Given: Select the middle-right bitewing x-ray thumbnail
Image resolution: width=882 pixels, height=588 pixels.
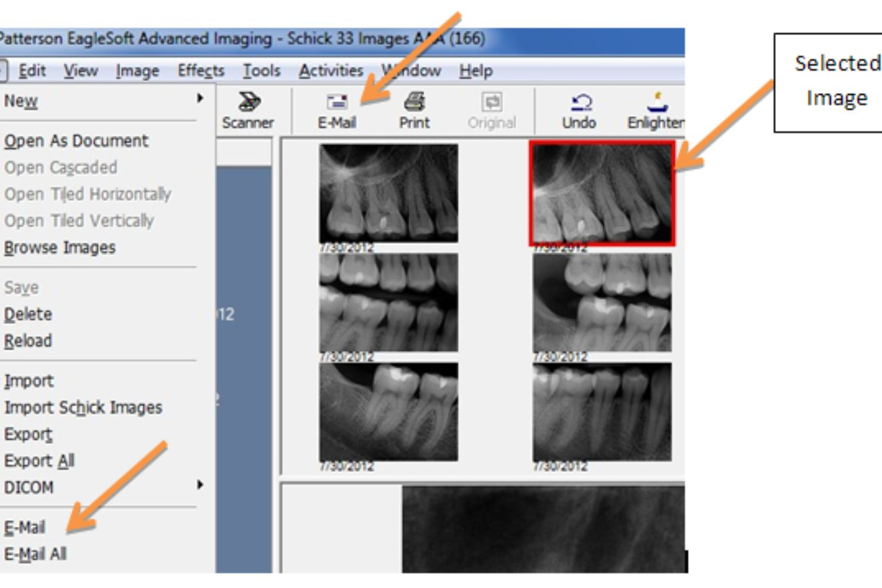Looking at the screenshot, I should [x=602, y=303].
